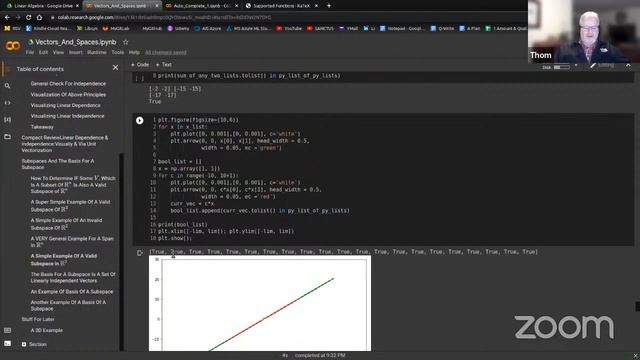
Task: Click the browser forward arrow
Action: (18, 18)
